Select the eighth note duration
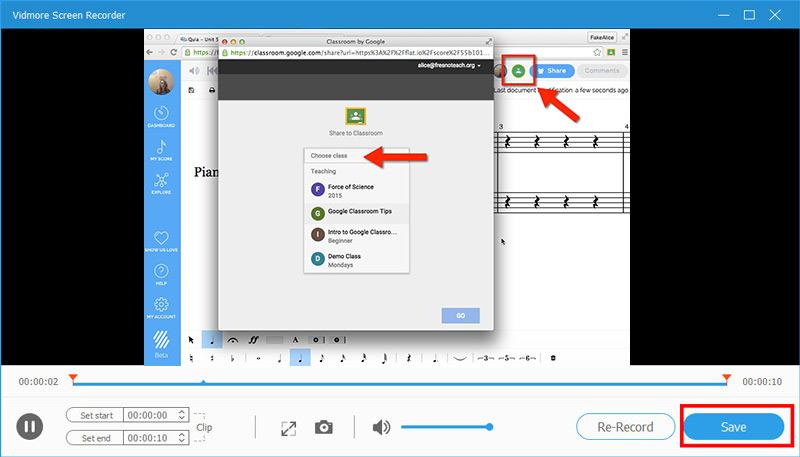The height and width of the screenshot is (457, 800). tap(321, 358)
